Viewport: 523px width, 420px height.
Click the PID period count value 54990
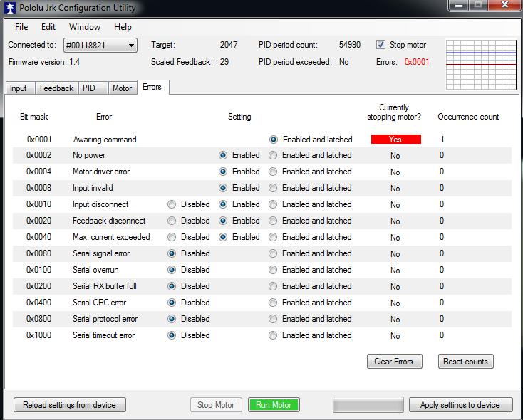[350, 45]
